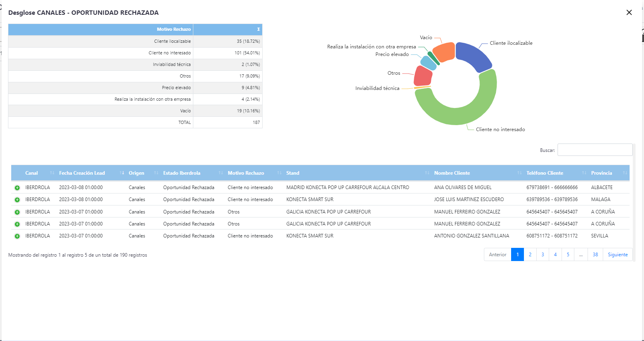Expand the JOSE LUIS MARTINEZ ESCUDERO row
Screen dimensions: 644x341
click(x=17, y=200)
